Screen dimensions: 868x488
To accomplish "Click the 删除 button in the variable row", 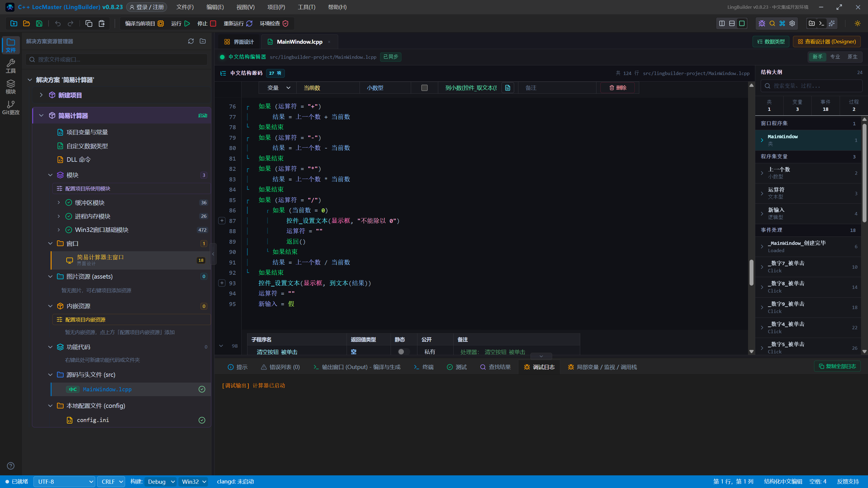I will pos(618,88).
